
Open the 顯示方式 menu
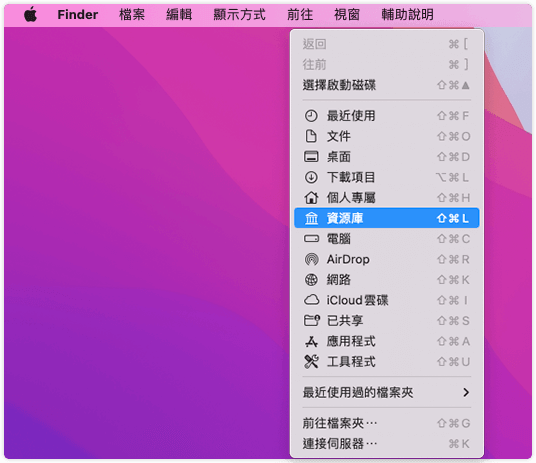click(239, 15)
